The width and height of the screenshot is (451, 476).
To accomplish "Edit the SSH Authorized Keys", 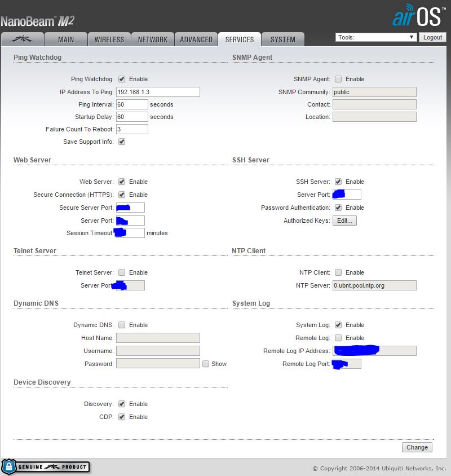I will coord(344,221).
